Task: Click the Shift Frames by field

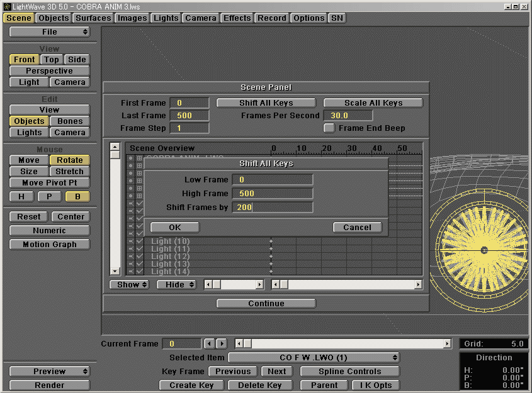Action: 272,208
